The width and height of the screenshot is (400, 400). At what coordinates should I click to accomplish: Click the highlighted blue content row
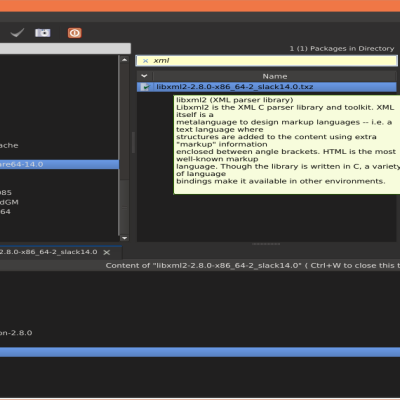click(200, 352)
